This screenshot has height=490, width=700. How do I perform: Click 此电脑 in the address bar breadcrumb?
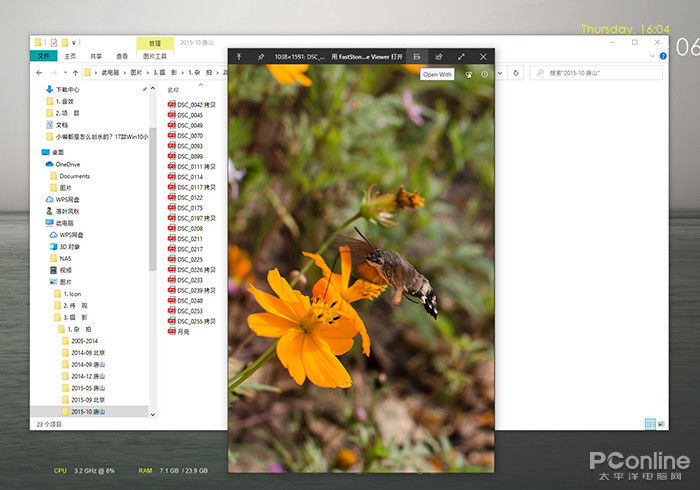click(x=111, y=73)
